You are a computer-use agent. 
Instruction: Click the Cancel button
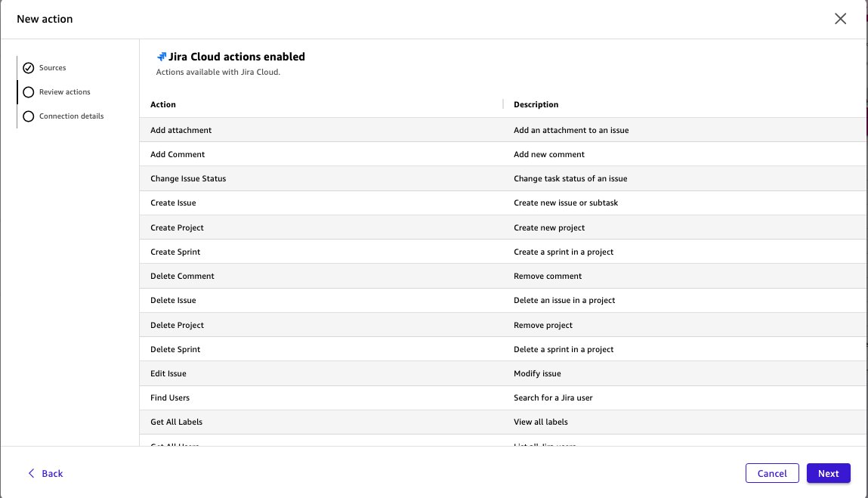click(772, 473)
